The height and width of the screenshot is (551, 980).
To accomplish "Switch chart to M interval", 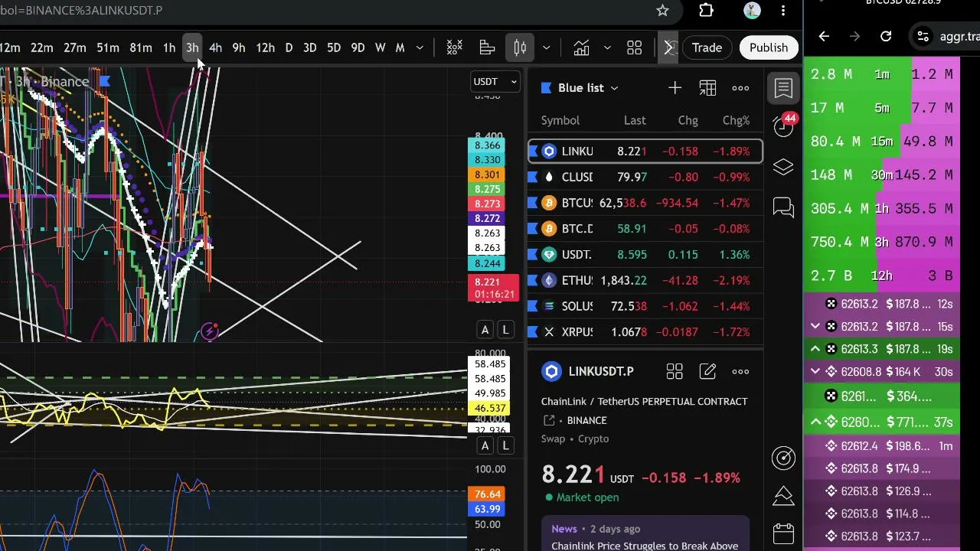I will 400,48.
